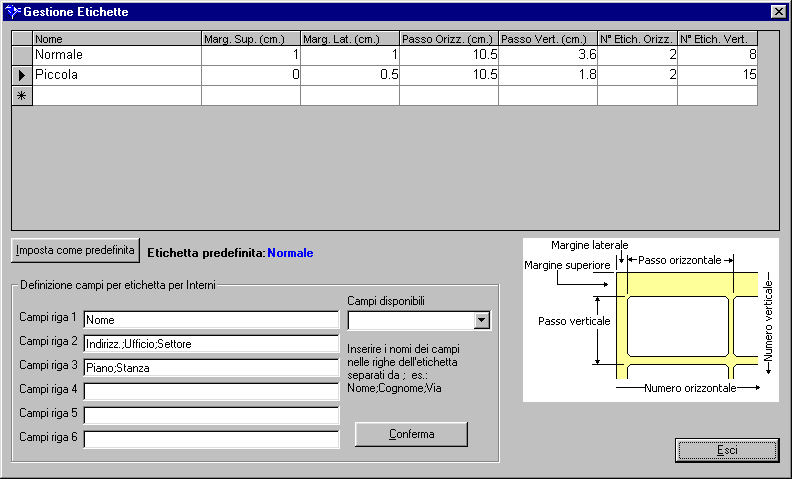Image resolution: width=792 pixels, height=479 pixels.
Task: Click Passo Orizz. 10.5 cell in Piccola row
Action: pyautogui.click(x=449, y=75)
